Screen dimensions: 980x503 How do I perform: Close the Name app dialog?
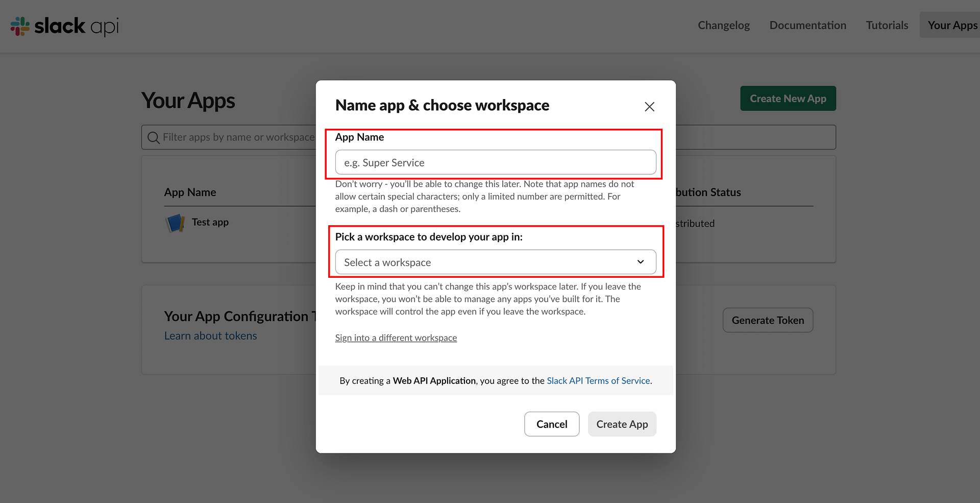pos(649,107)
